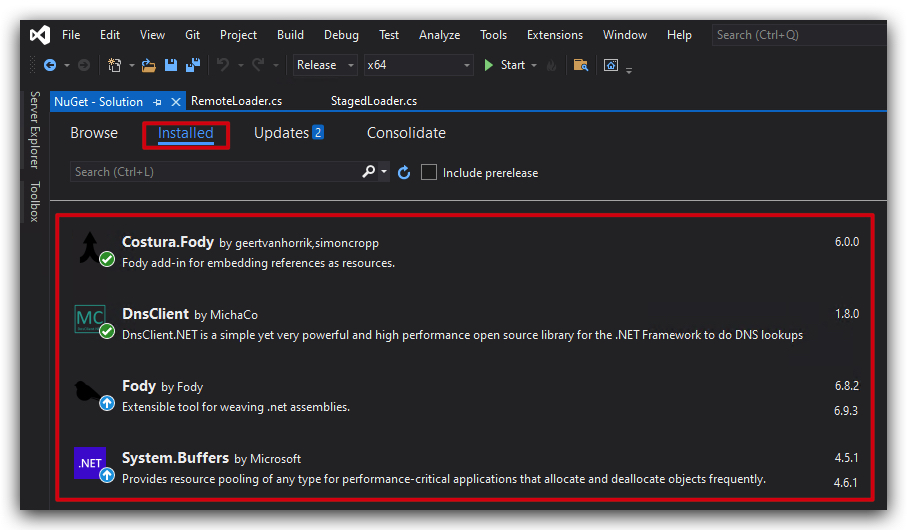907x530 pixels.
Task: Click Fody available version 6.9.3
Action: click(846, 411)
